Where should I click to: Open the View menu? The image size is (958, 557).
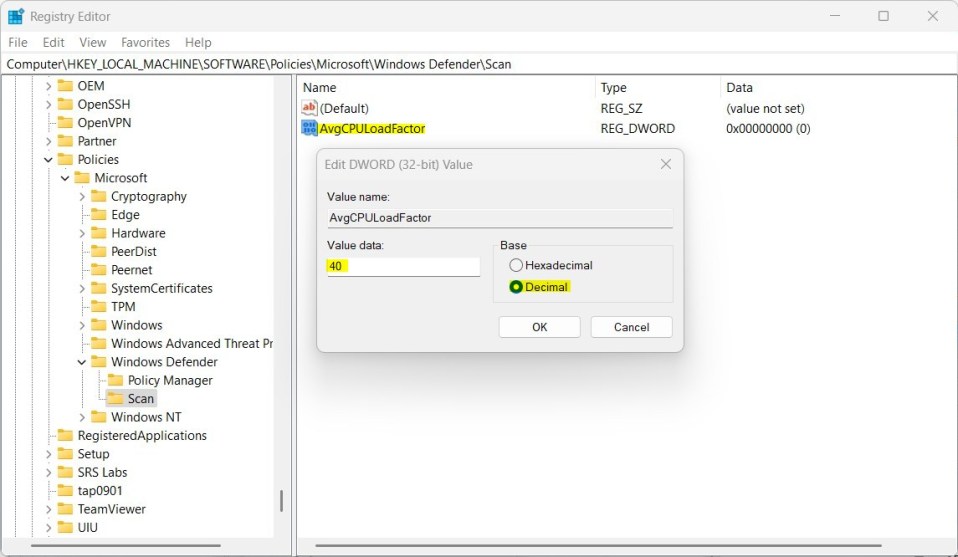92,42
